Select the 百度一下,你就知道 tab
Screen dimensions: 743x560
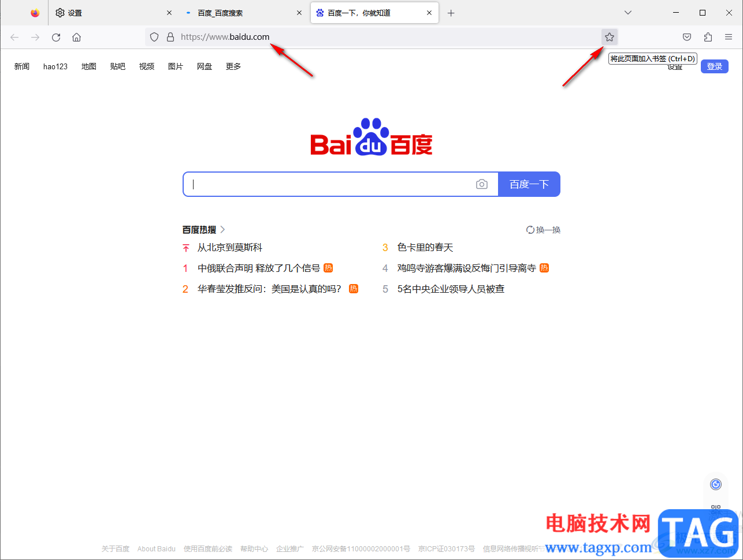tap(374, 13)
